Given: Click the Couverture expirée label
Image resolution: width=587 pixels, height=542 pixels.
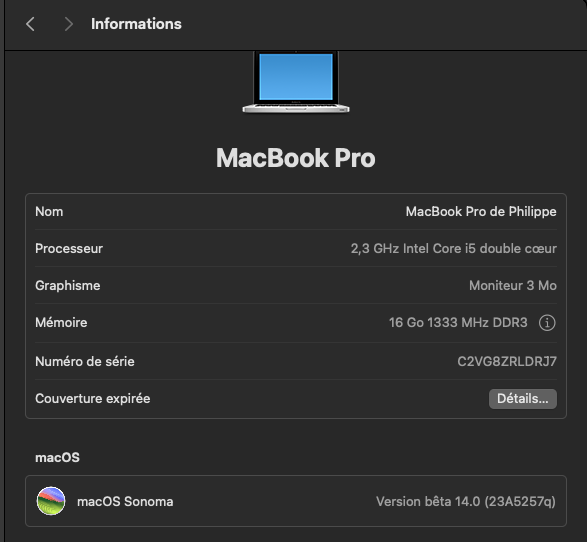Looking at the screenshot, I should 92,399.
